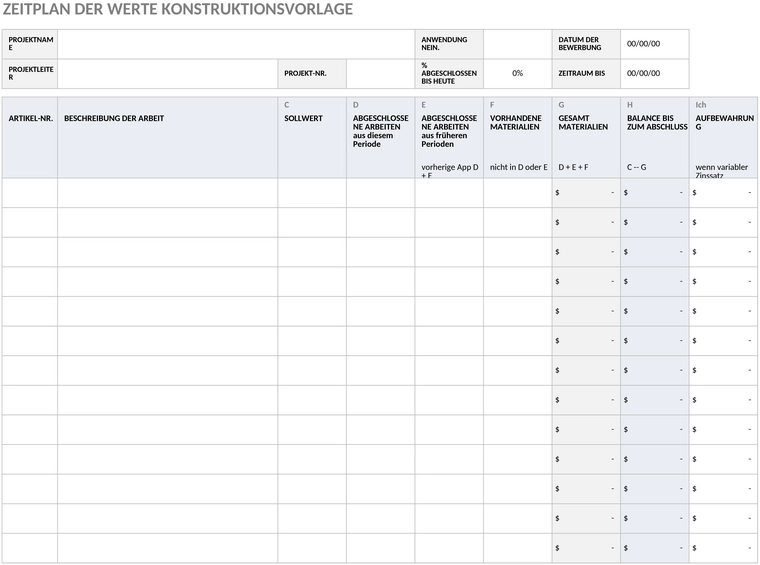
Task: Click column letter H above BALANCE
Action: (x=630, y=105)
